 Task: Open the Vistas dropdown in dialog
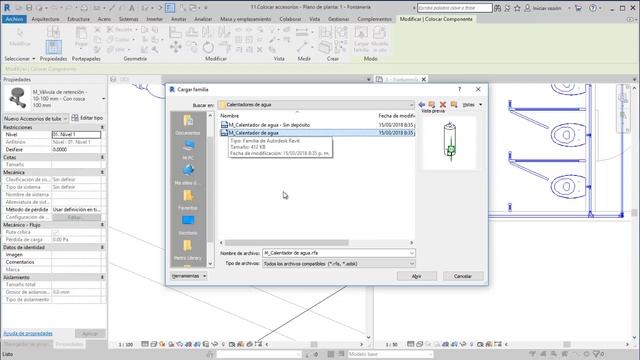coord(472,105)
